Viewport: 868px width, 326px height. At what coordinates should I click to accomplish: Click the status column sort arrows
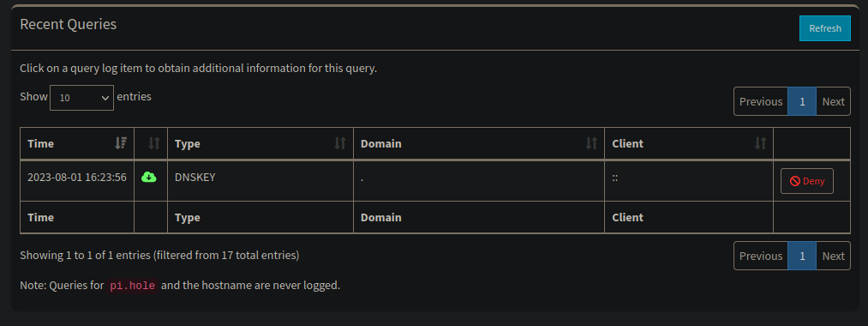154,143
